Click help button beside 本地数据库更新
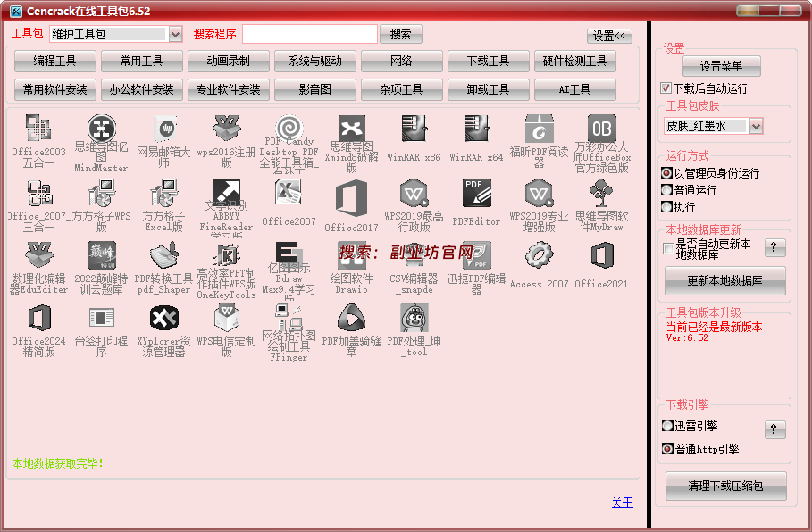 coord(774,247)
